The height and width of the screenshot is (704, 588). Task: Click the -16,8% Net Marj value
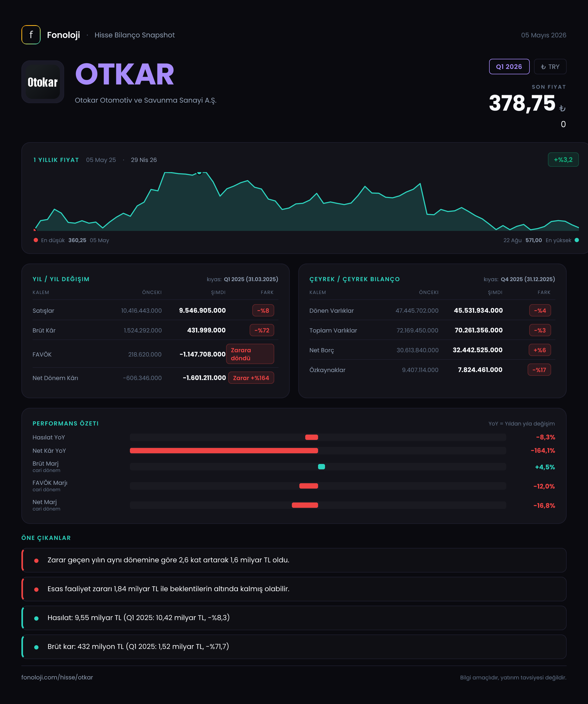point(544,505)
